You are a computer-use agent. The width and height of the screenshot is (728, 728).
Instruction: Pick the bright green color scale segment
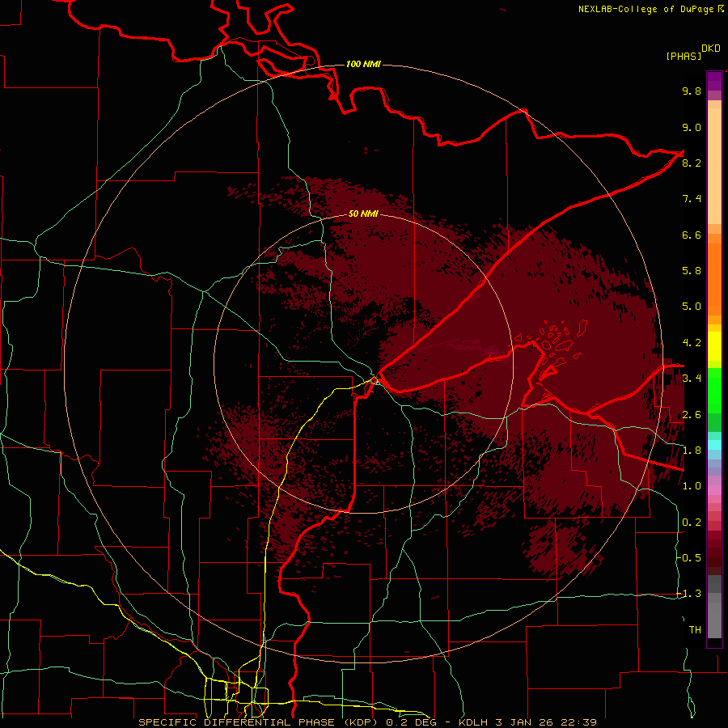(x=714, y=391)
